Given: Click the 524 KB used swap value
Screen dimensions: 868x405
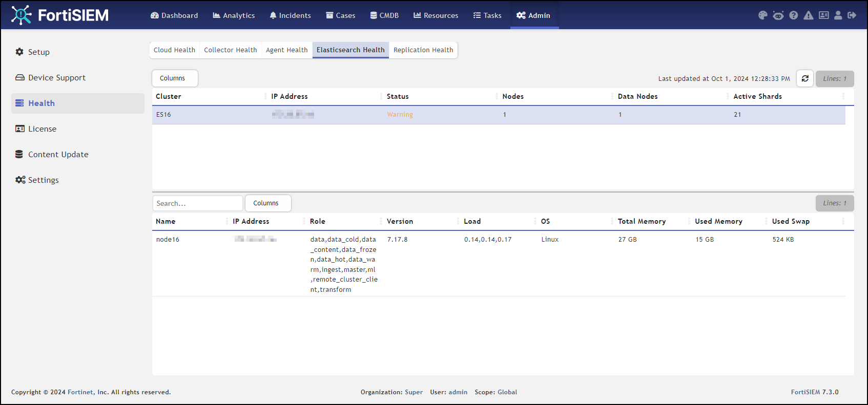Looking at the screenshot, I should click(783, 240).
